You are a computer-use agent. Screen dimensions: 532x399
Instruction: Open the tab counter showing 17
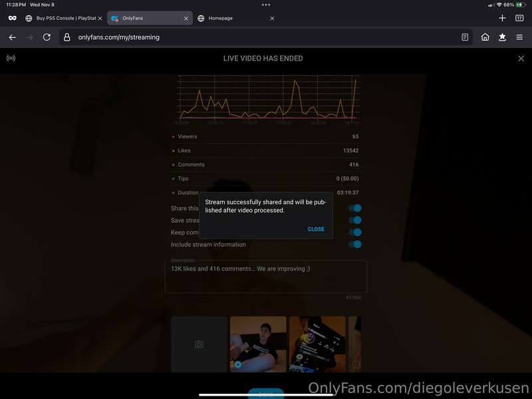pyautogui.click(x=519, y=18)
